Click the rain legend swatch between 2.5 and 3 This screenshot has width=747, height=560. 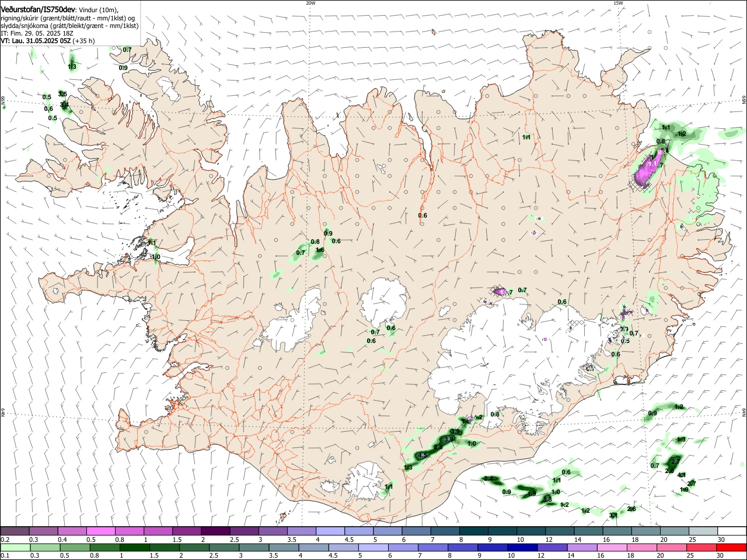224,548
